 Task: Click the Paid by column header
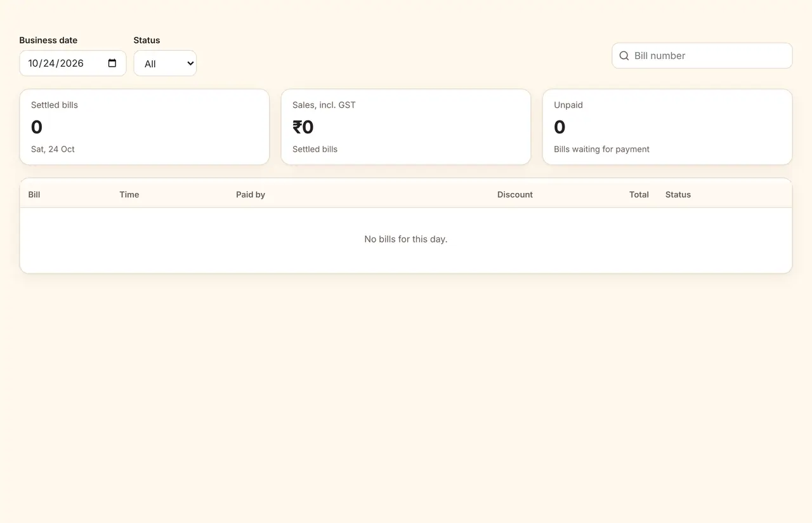coord(251,195)
